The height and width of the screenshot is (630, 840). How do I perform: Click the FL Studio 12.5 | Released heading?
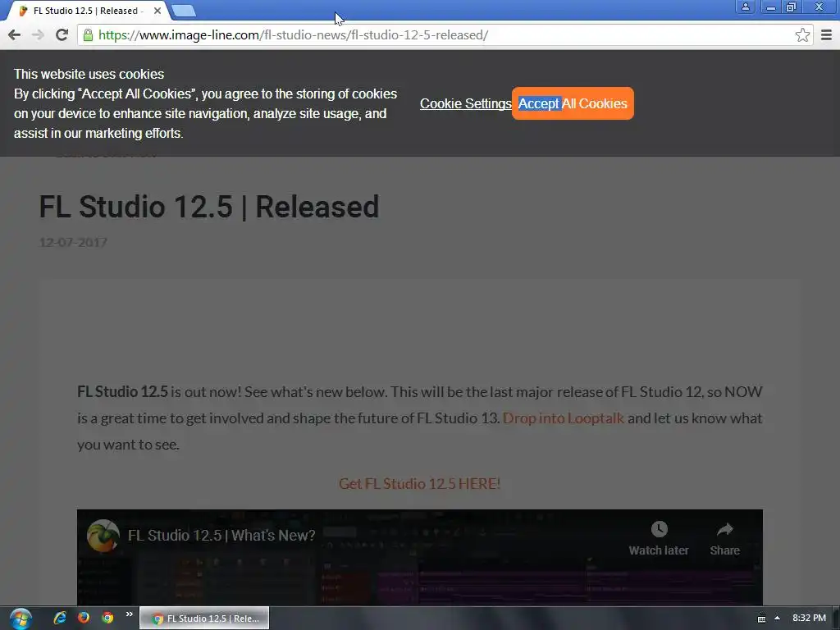(x=209, y=207)
